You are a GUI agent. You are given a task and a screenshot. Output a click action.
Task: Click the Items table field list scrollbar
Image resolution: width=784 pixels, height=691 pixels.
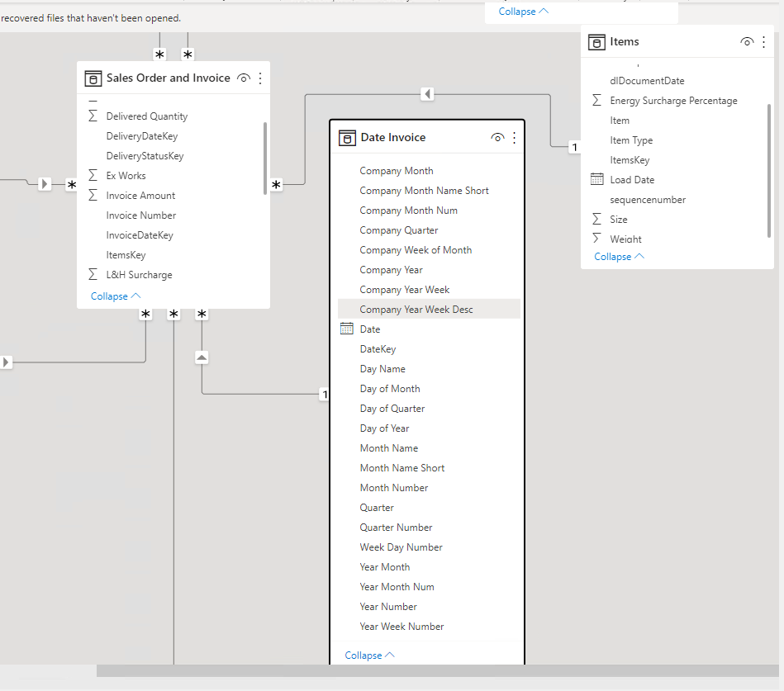coord(768,170)
